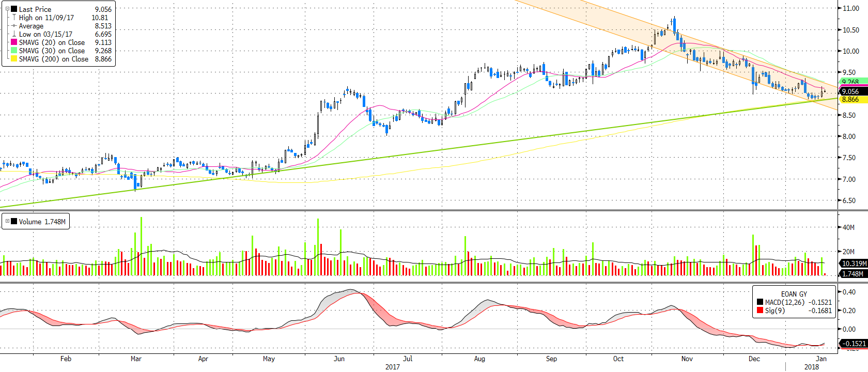Viewport: 868px width, 372px height.
Task: Click the Oct label on time axis
Action: pyautogui.click(x=618, y=359)
